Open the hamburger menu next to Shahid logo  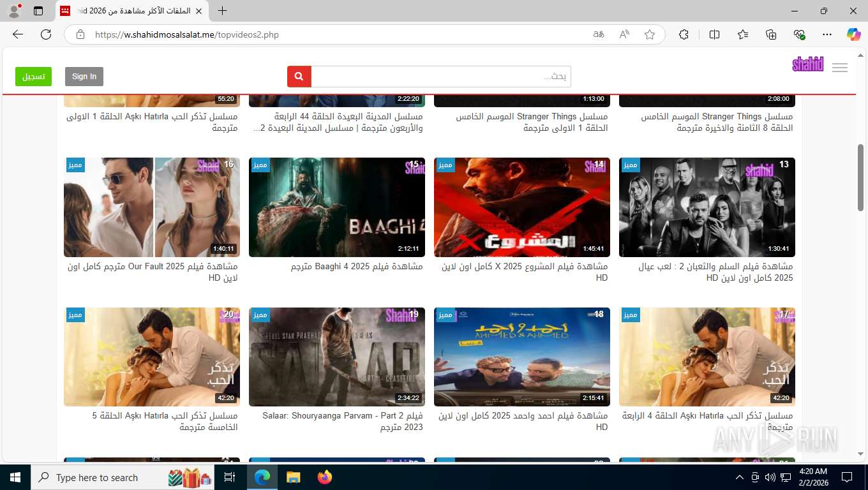(840, 68)
